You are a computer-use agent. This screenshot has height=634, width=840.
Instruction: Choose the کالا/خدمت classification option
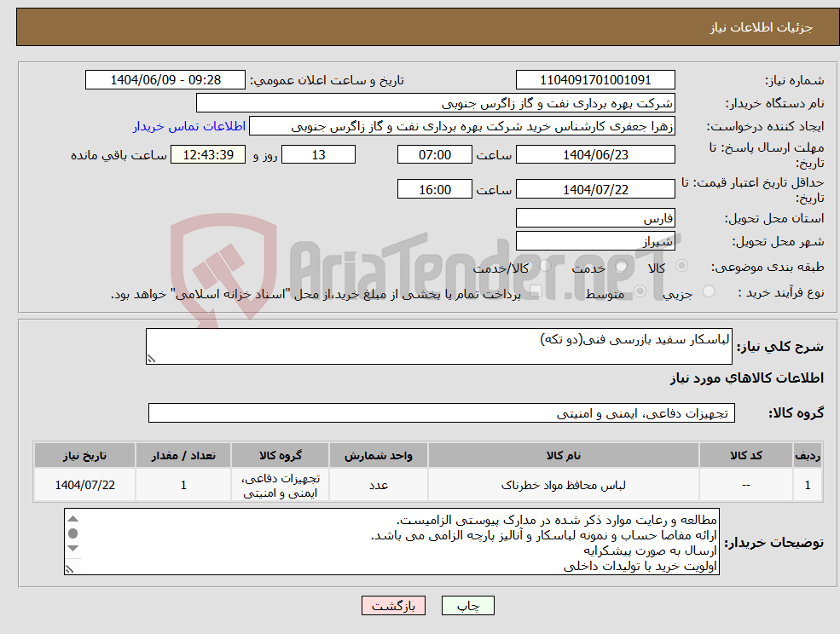click(x=545, y=264)
